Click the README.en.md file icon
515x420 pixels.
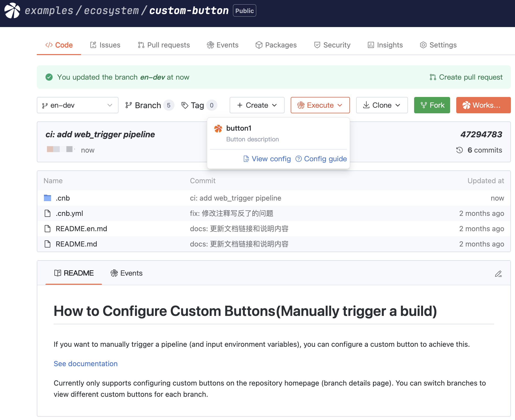[48, 229]
